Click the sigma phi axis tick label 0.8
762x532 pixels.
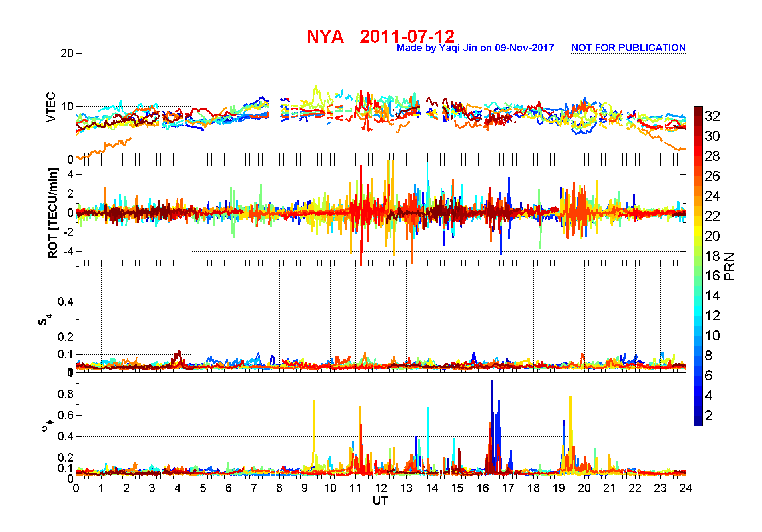coord(66,394)
